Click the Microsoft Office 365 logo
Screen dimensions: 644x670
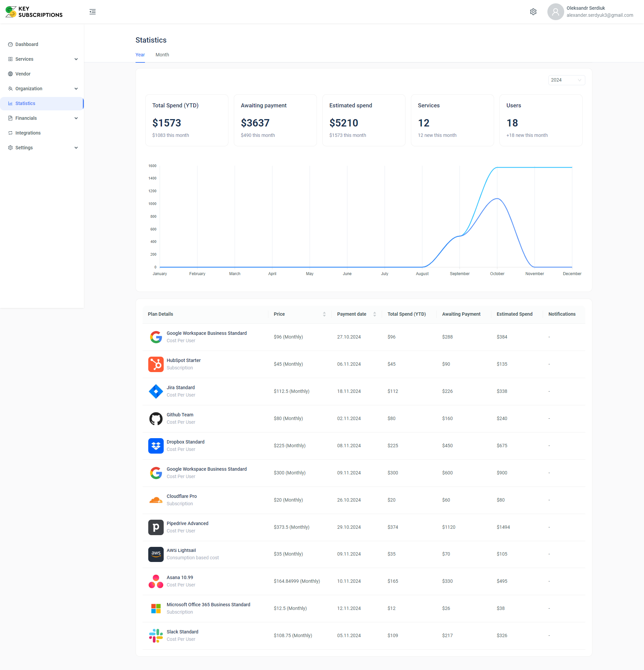point(156,609)
